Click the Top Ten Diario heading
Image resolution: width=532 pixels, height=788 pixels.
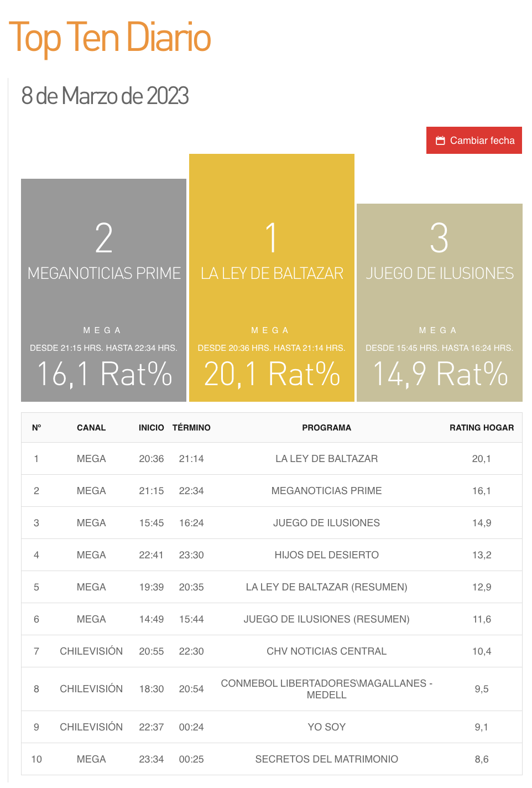109,38
